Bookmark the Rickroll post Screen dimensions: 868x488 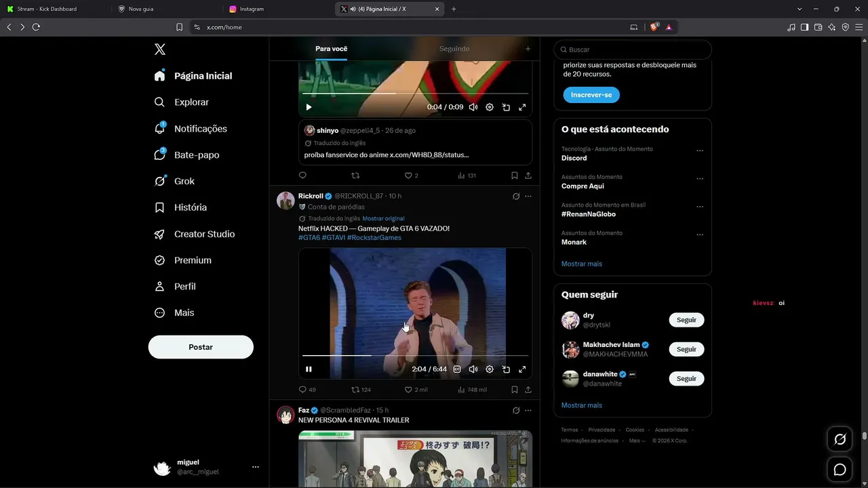click(515, 390)
